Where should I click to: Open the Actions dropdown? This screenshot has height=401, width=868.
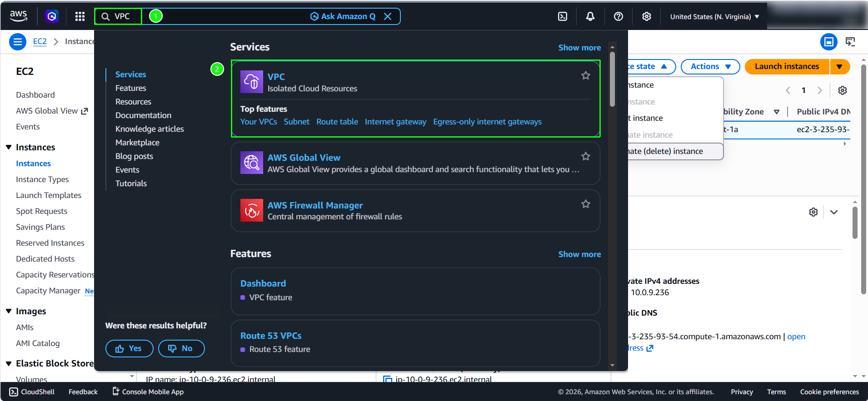[710, 66]
